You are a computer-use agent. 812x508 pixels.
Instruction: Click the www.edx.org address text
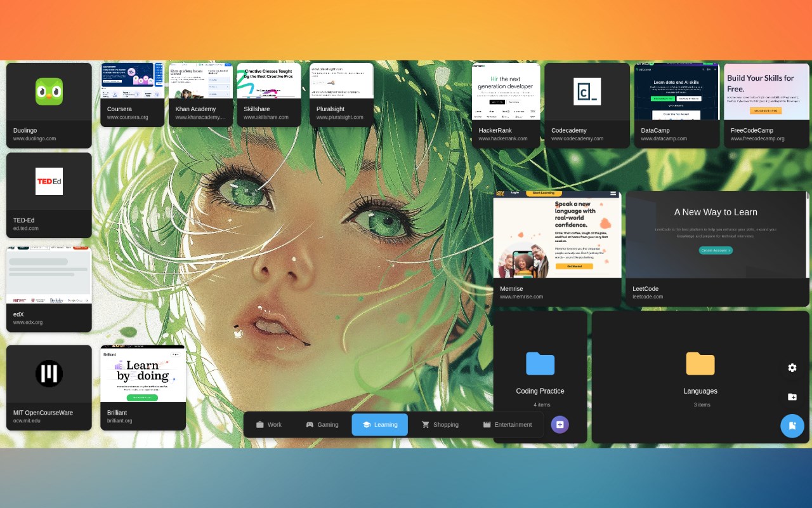[28, 322]
